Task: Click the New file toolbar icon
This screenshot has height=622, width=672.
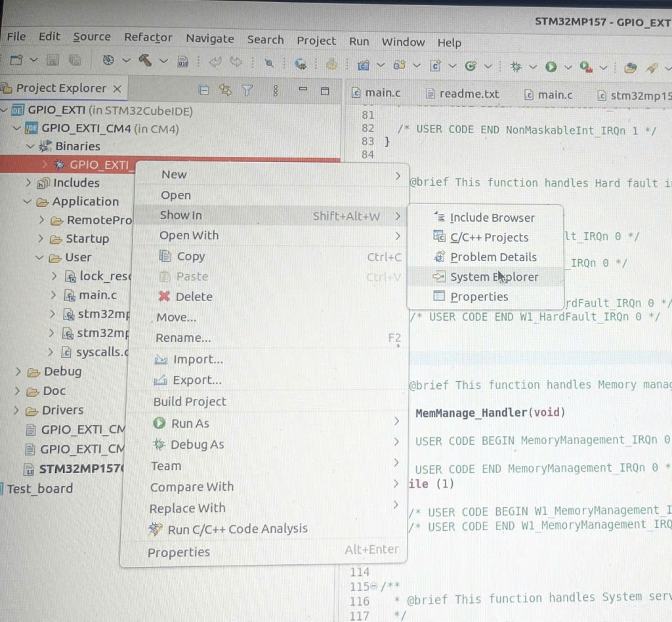Action: pos(16,60)
